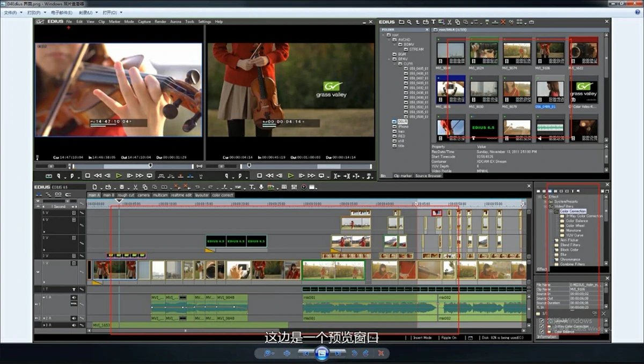The image size is (644, 364).
Task: Open the voice-over microphone tool
Action: [x=261, y=187]
